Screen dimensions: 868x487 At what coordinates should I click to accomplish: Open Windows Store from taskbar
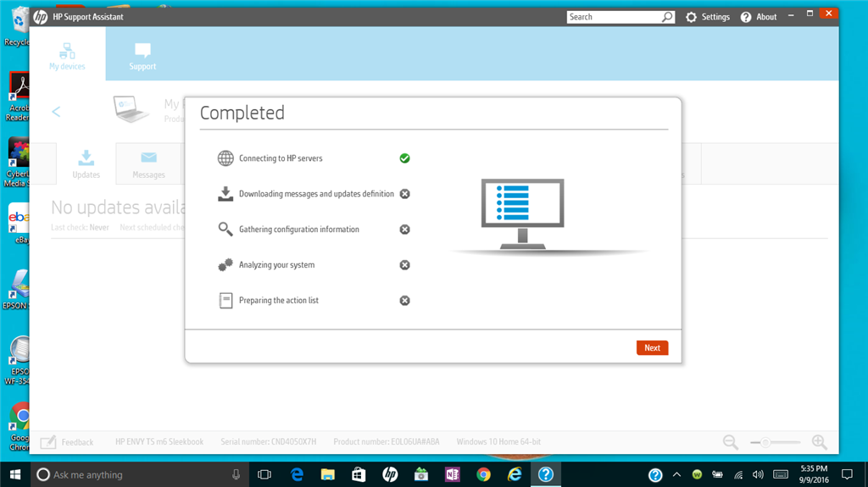(359, 474)
